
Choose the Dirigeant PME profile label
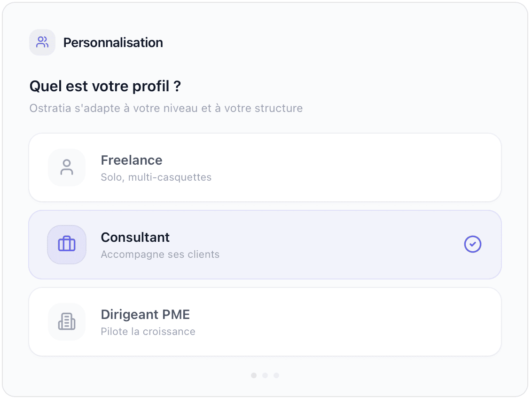145,315
